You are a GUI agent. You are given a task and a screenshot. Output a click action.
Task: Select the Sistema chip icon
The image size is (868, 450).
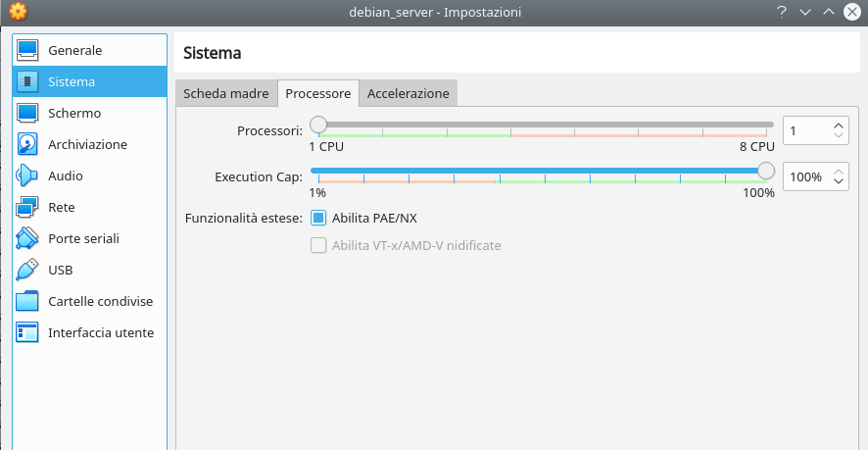tap(27, 81)
